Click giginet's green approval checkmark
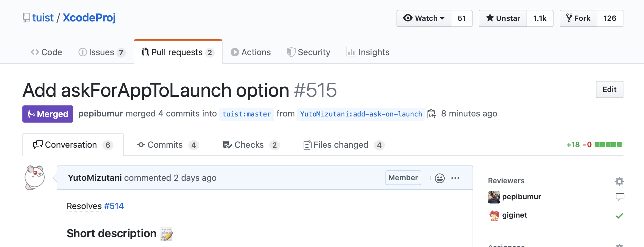 click(x=619, y=216)
